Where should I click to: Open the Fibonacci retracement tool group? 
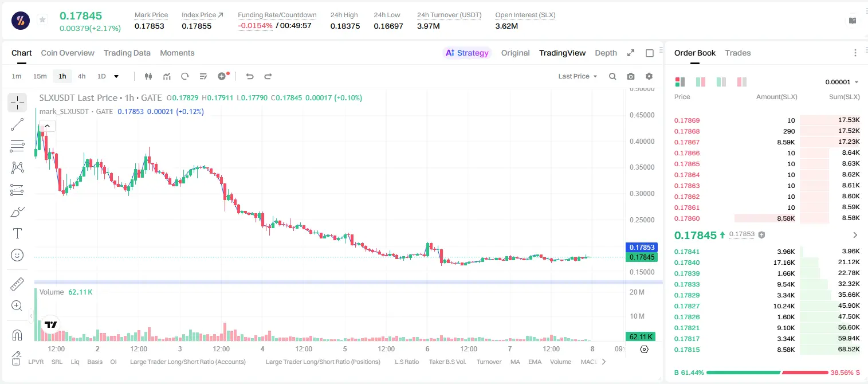pyautogui.click(x=17, y=146)
